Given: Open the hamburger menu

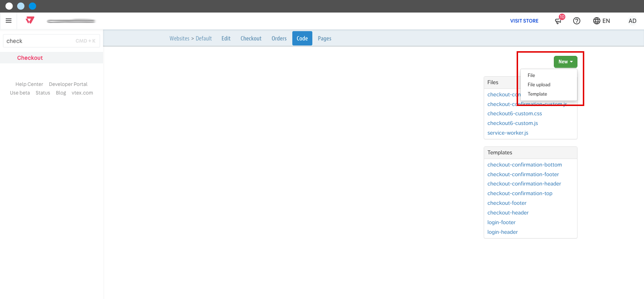Looking at the screenshot, I should 9,21.
